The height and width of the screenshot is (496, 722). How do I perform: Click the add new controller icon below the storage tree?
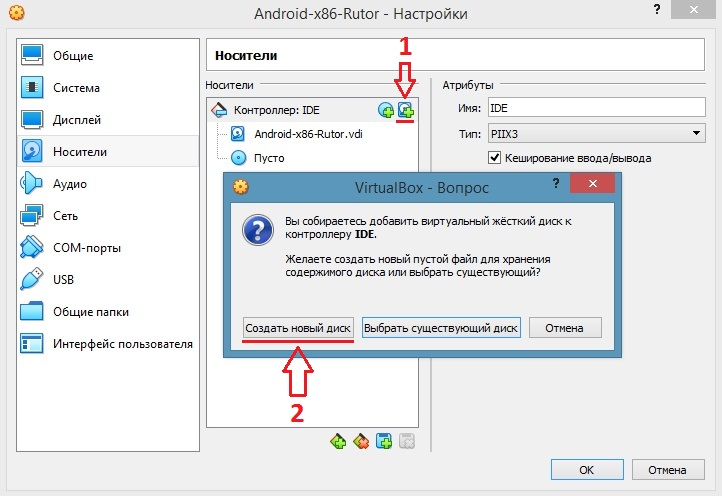pyautogui.click(x=338, y=441)
